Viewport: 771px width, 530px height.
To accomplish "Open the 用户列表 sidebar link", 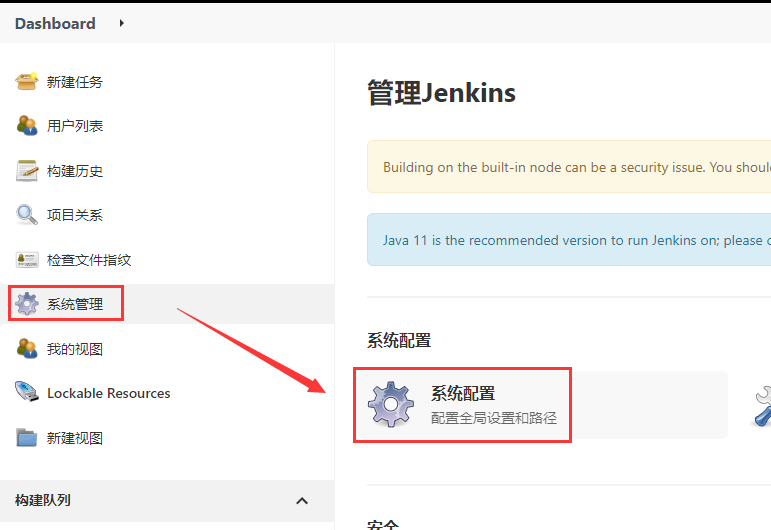I will pyautogui.click(x=75, y=126).
